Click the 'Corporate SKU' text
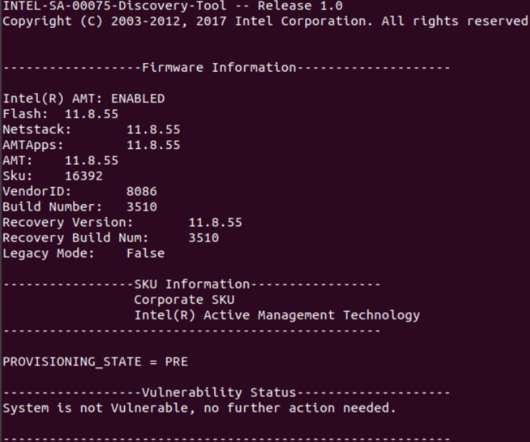 coord(184,300)
